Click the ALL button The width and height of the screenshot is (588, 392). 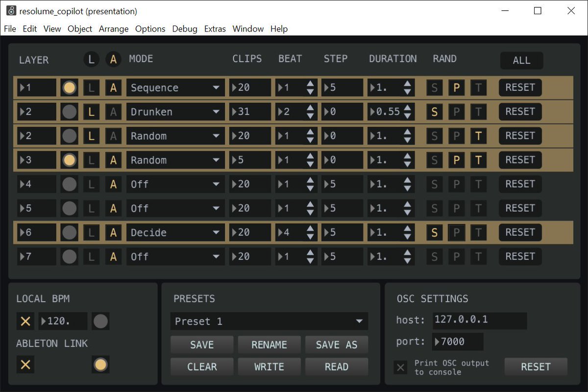point(521,60)
